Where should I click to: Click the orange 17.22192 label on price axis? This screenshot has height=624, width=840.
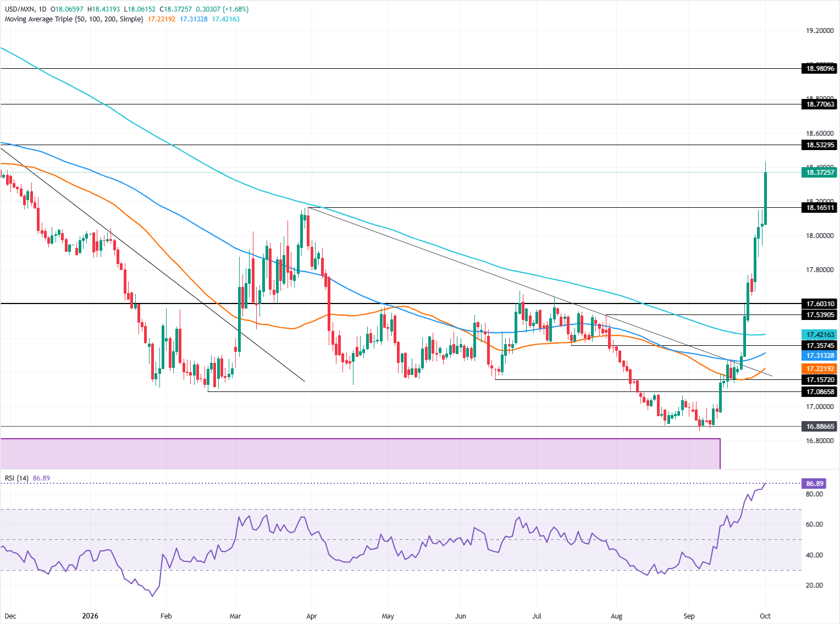[x=820, y=369]
